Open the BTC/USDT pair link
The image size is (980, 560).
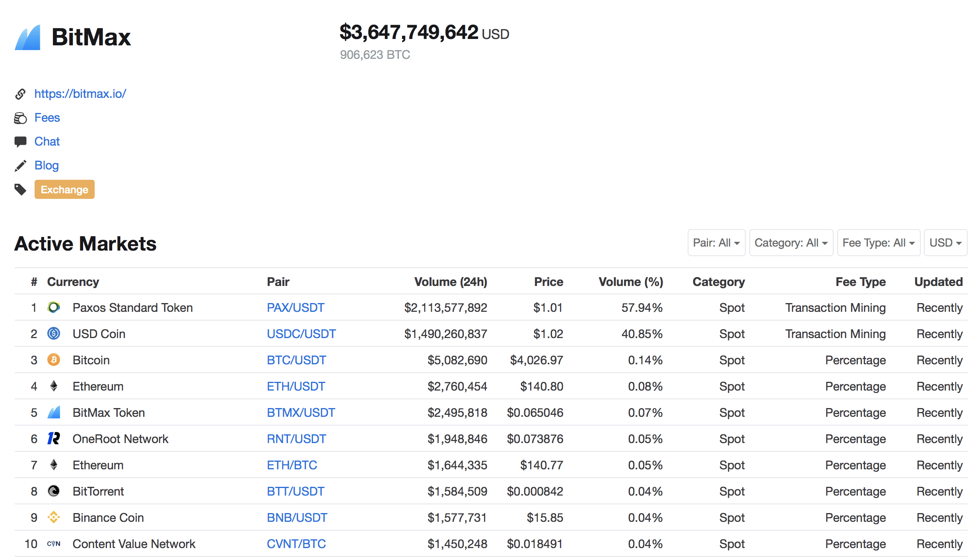point(296,360)
